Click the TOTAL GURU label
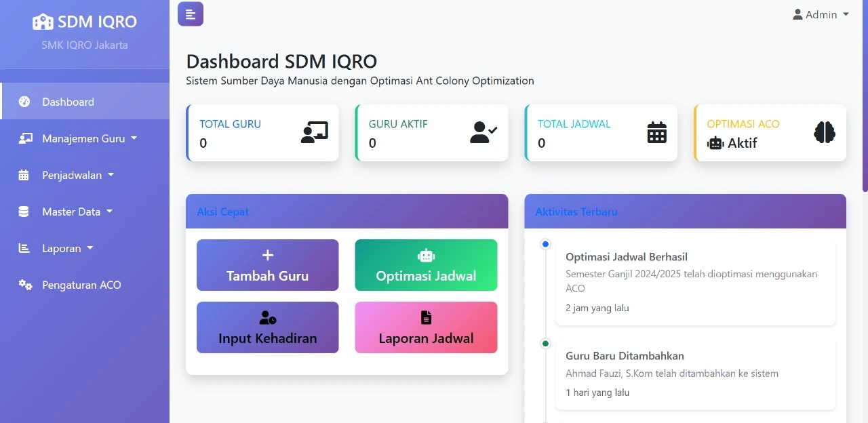The height and width of the screenshot is (423, 868). [230, 124]
